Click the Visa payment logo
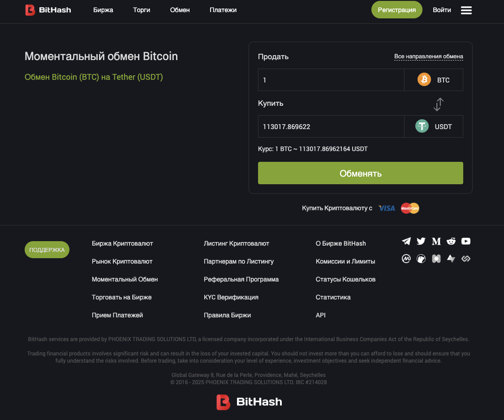 tap(386, 208)
